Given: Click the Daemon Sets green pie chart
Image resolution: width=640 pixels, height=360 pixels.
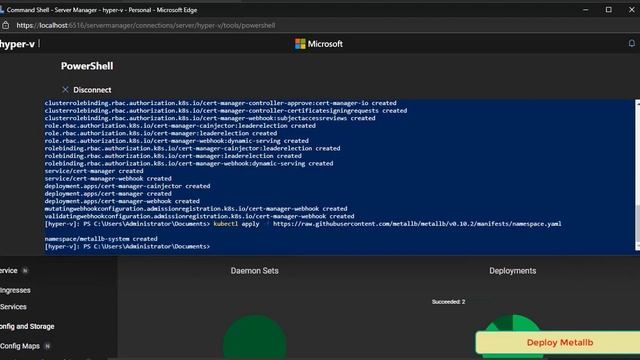Looking at the screenshot, I should point(255,337).
